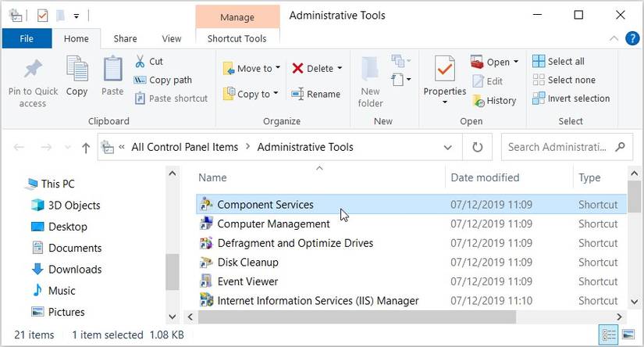Click the Disk Cleanup icon

click(x=206, y=263)
